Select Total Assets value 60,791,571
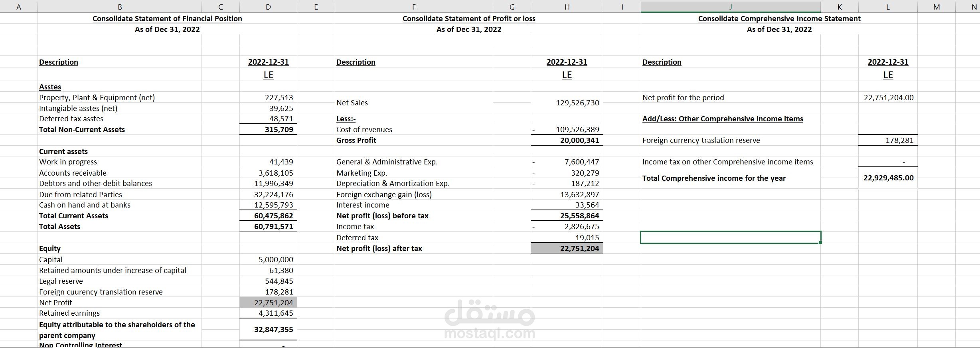The height and width of the screenshot is (348, 980). point(274,226)
